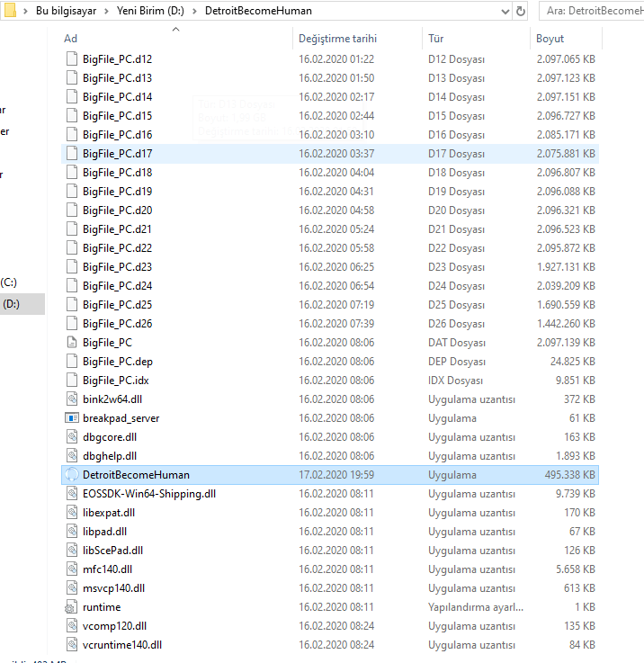
Task: Select file name BigFile_PC.d15
Action: point(117,116)
